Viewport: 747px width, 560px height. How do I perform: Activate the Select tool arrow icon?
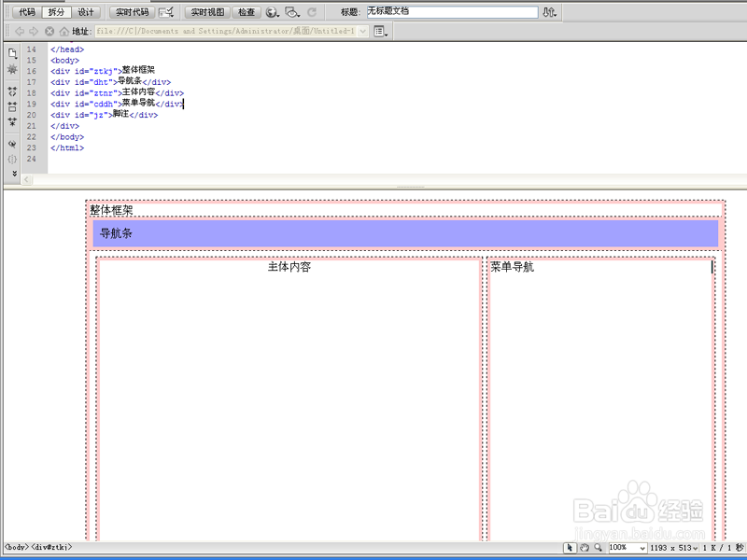coord(570,548)
